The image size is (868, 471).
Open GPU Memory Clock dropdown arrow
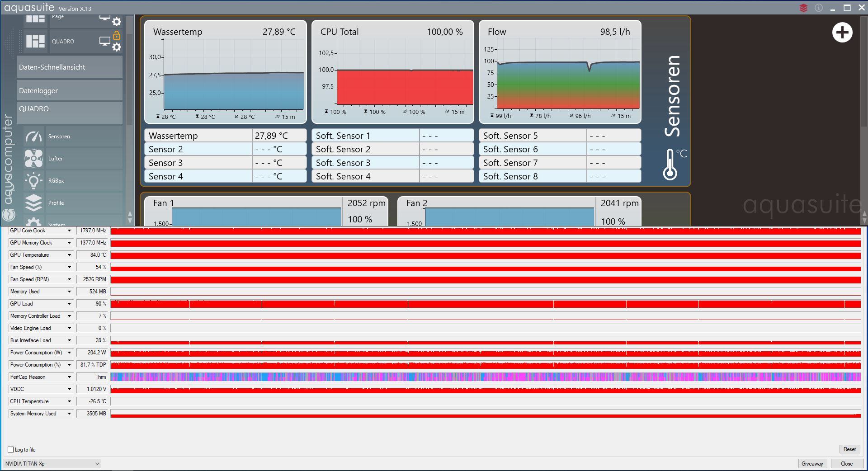69,243
